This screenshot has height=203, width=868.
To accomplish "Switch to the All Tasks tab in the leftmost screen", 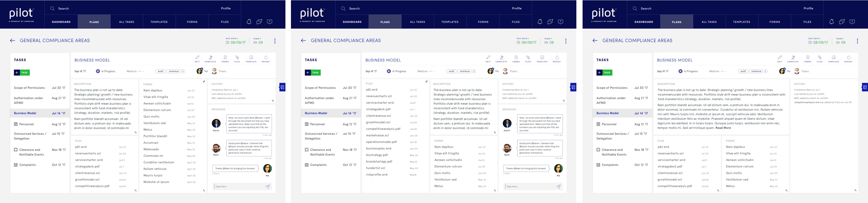I will coord(127,22).
